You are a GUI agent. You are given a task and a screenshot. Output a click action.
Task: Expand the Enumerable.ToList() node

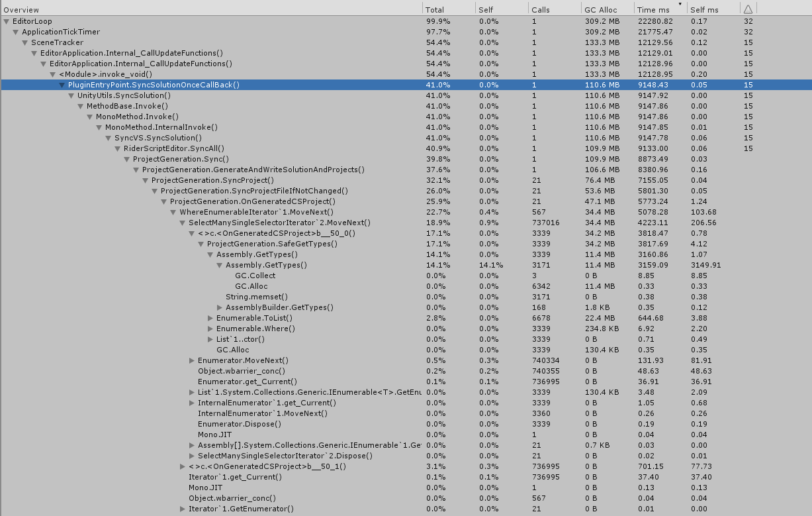coord(210,318)
